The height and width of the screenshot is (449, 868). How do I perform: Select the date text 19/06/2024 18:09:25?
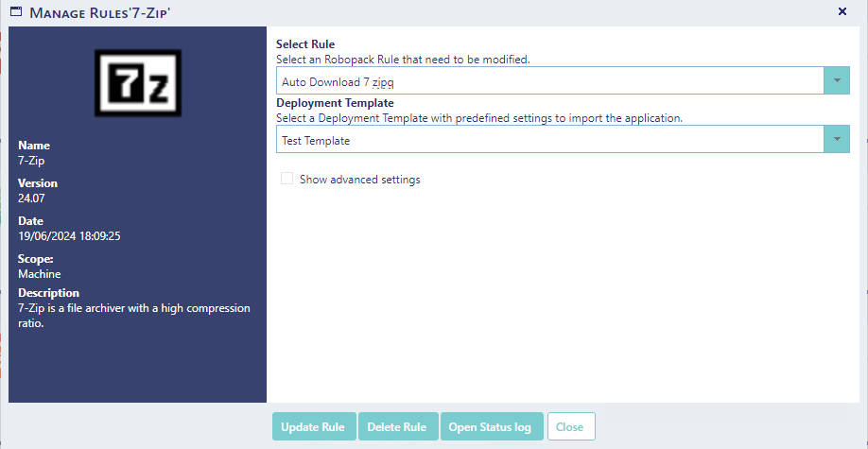point(69,236)
